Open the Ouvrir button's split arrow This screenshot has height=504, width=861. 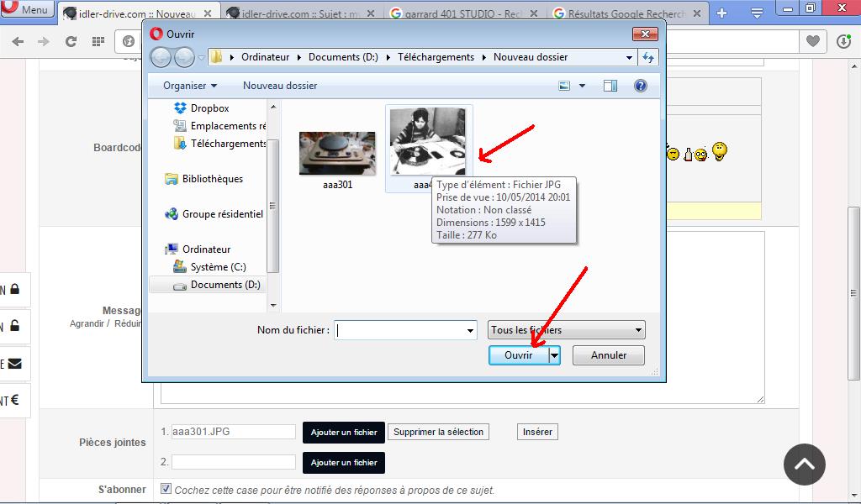[554, 355]
